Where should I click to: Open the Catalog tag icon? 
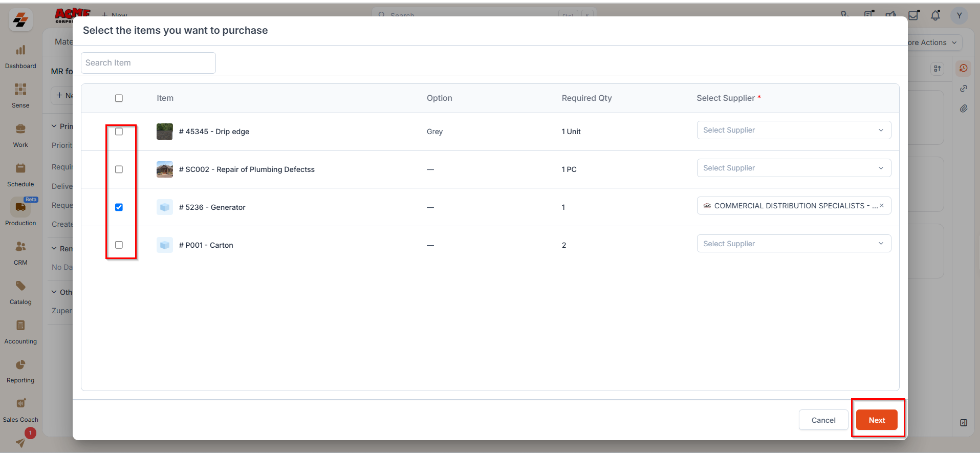[20, 286]
